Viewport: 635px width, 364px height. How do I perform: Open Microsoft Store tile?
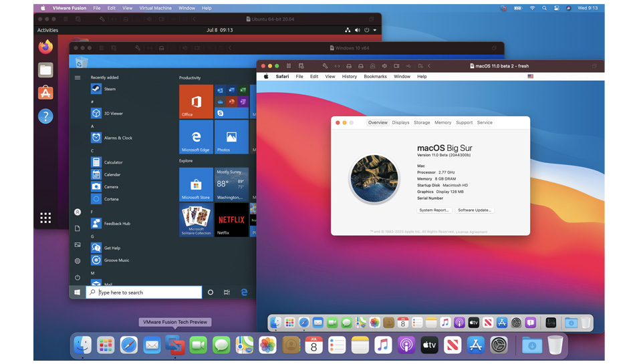click(x=196, y=185)
